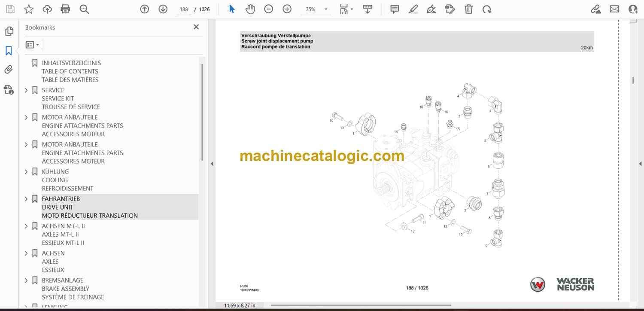Go to the next page arrow

click(x=163, y=9)
